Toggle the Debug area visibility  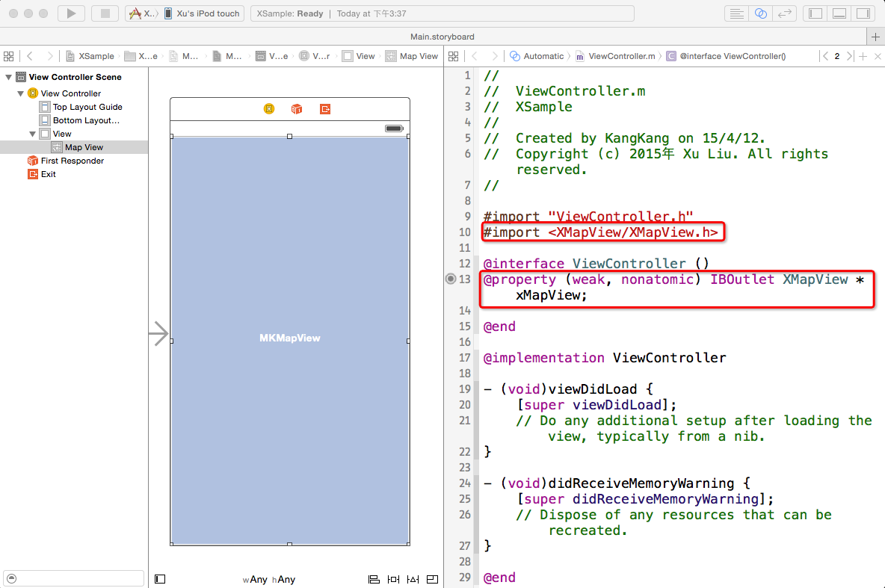839,13
